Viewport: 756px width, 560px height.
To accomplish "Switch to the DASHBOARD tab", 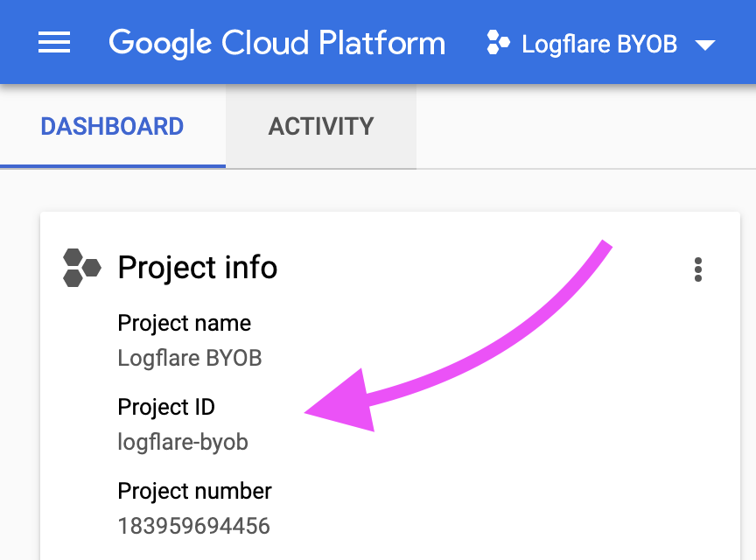I will tap(112, 127).
